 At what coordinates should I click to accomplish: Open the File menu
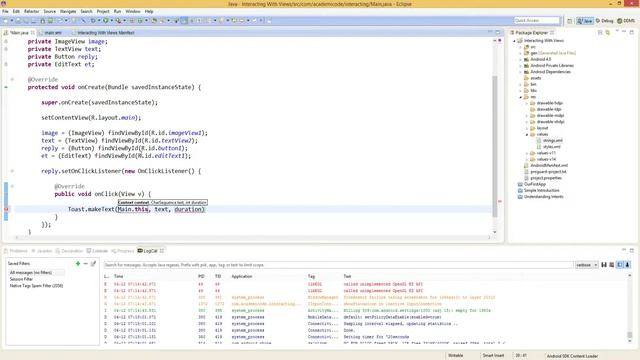click(5, 11)
